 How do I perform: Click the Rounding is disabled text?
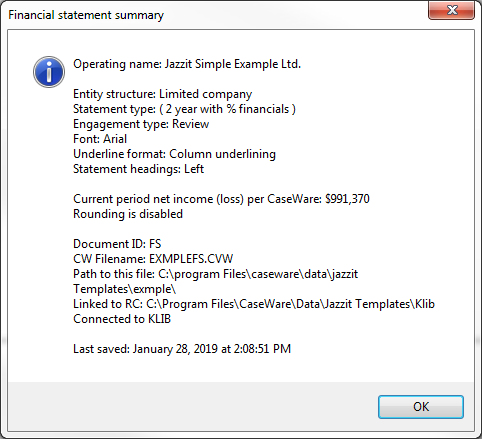[128, 214]
